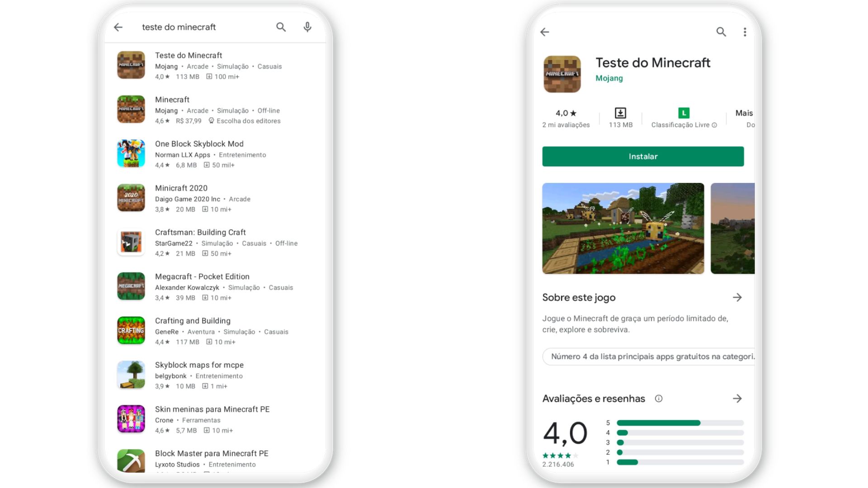The width and height of the screenshot is (868, 488).
Task: Tap the microphone icon for voice search
Action: (307, 26)
